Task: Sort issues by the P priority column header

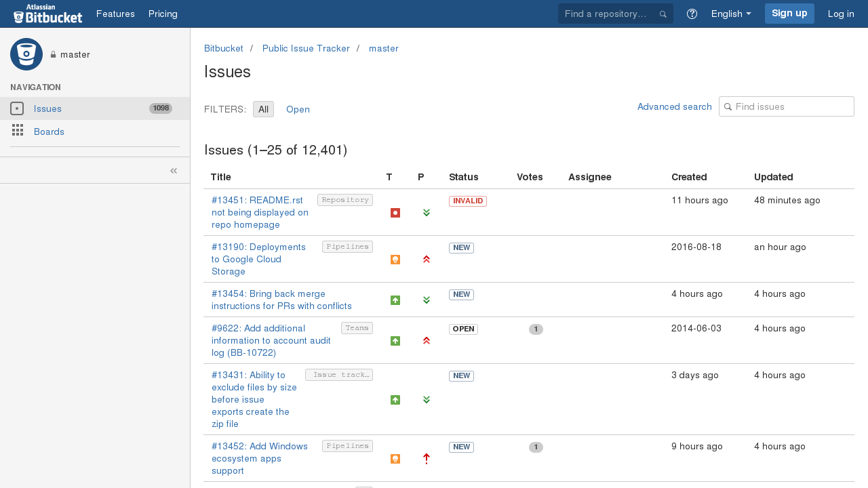Action: pos(421,177)
